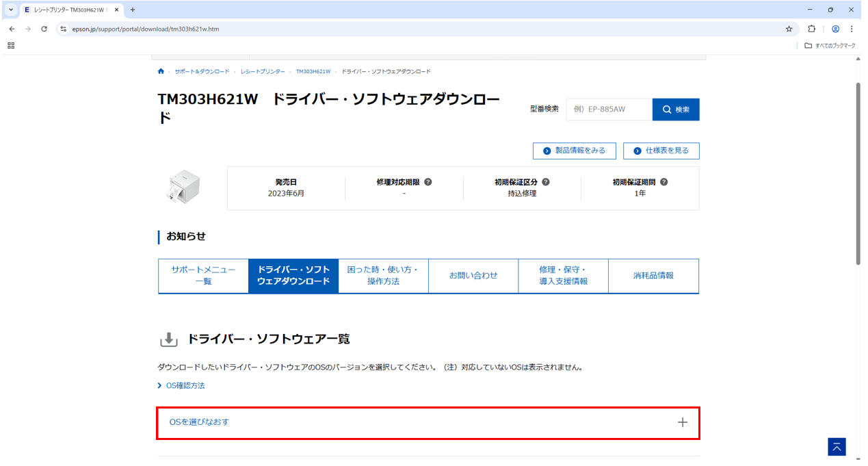The image size is (868, 466).
Task: Click help icon beside 修理対応期限
Action: [x=428, y=182]
